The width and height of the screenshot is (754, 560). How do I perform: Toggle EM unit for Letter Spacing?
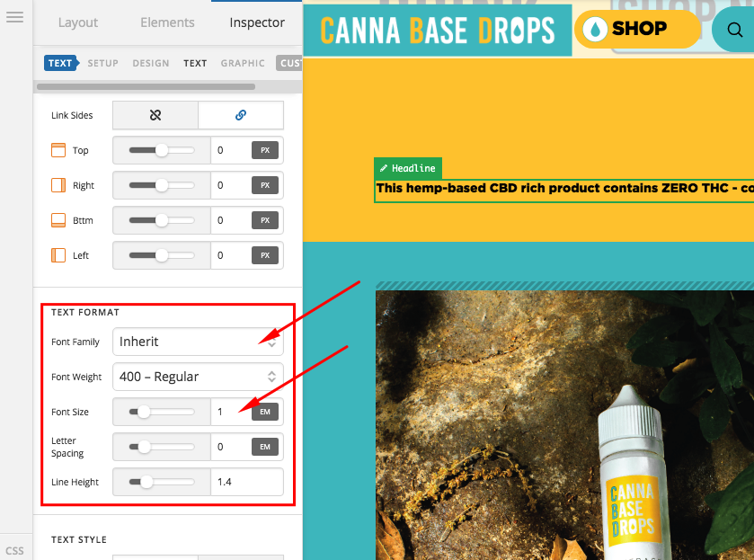tap(265, 447)
